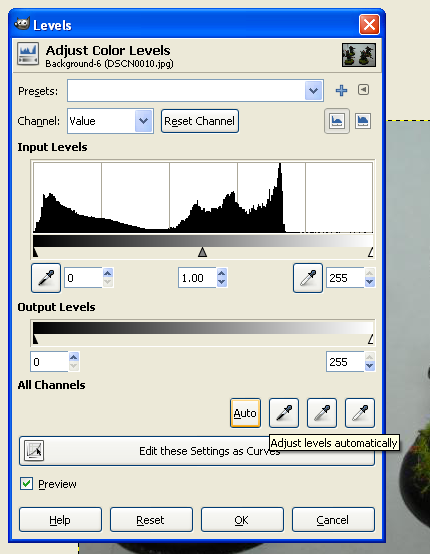
Task: Increase the gamma 1.00 spinner value
Action: (222, 273)
